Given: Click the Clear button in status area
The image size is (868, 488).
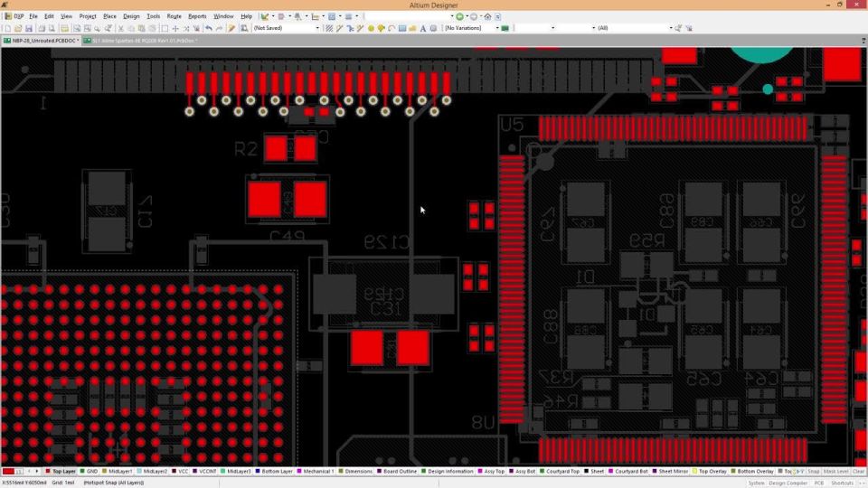Looking at the screenshot, I should pos(858,472).
